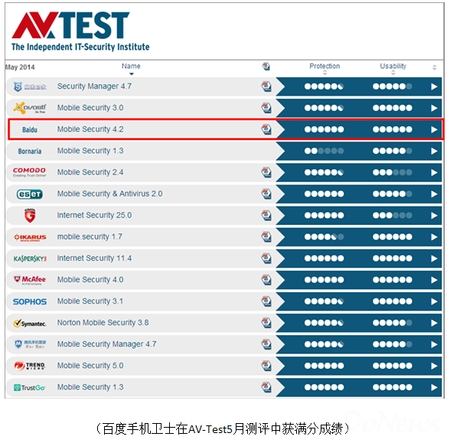This screenshot has height=443, width=450.
Task: Expand details arrow for Mobile Security Manager 4.7
Action: [434, 344]
